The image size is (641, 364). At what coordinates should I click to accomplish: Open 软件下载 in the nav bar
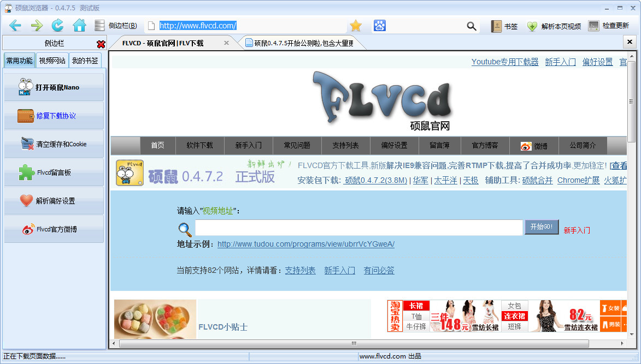point(200,145)
